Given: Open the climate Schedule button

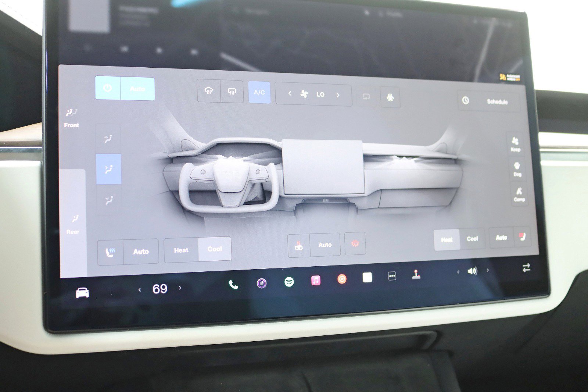Looking at the screenshot, I should coord(489,101).
